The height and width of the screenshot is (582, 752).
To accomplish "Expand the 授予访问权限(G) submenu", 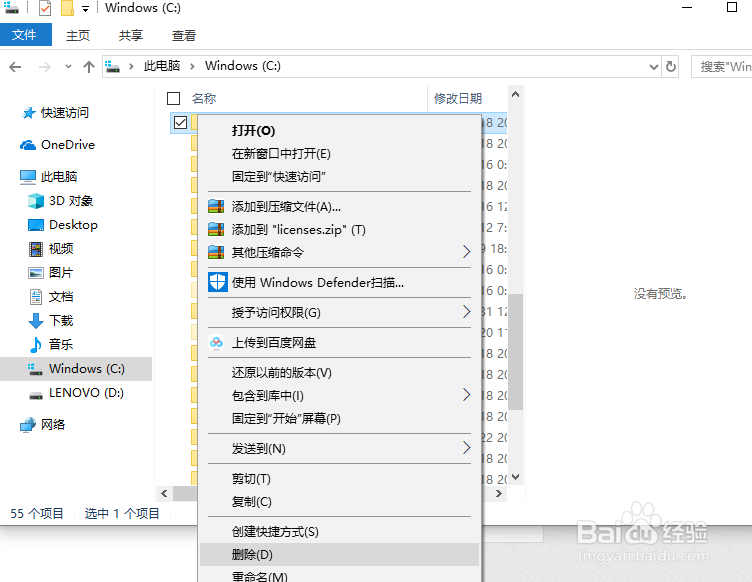I will click(x=339, y=313).
